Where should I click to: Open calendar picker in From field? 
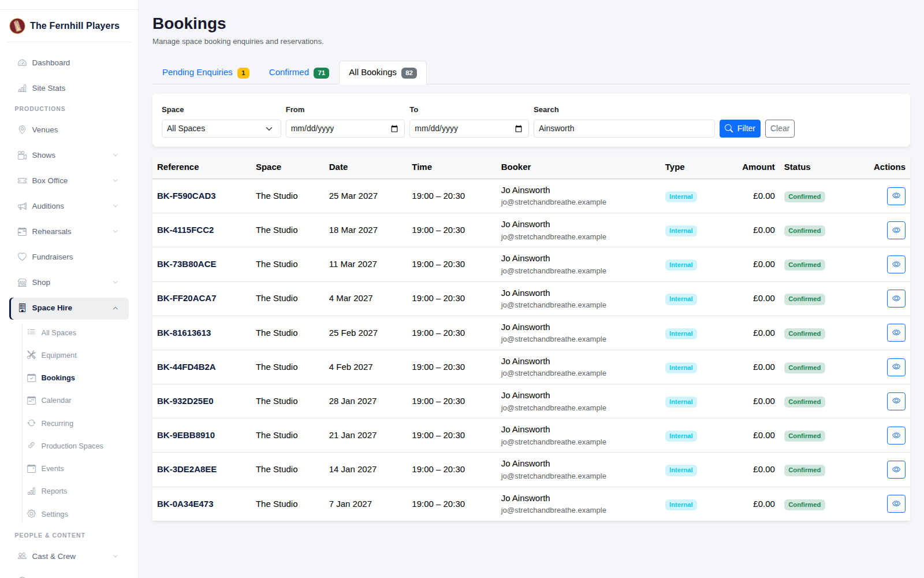point(394,128)
